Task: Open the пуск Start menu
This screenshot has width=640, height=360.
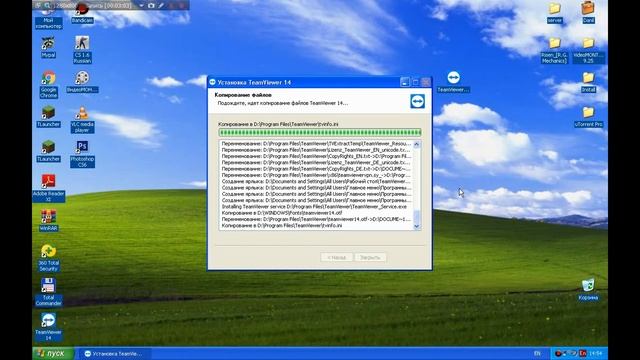Action: 53,353
